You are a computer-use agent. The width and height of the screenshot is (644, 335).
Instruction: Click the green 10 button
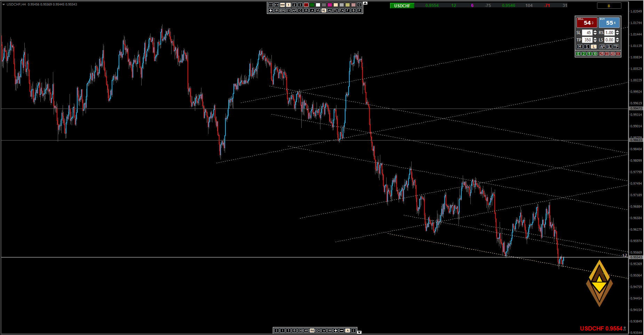[595, 54]
